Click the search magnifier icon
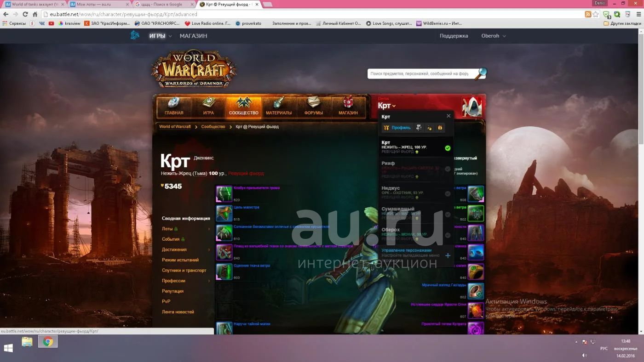This screenshot has width=644, height=362. tap(480, 73)
